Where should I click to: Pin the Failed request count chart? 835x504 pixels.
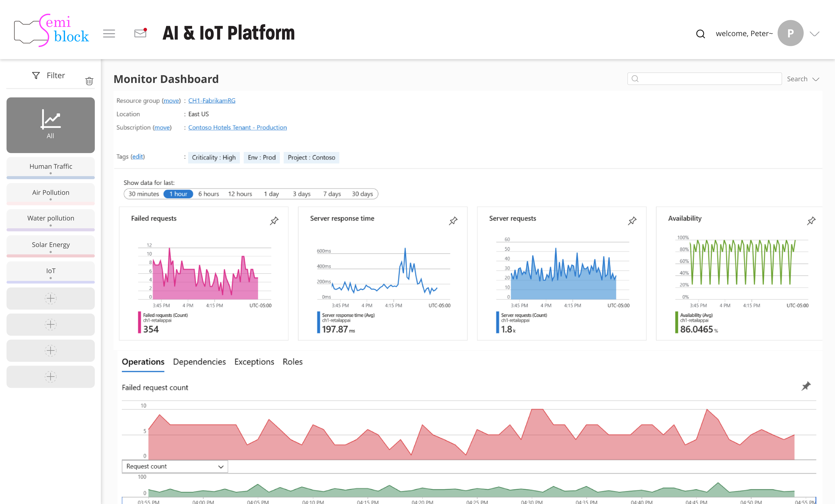click(806, 386)
